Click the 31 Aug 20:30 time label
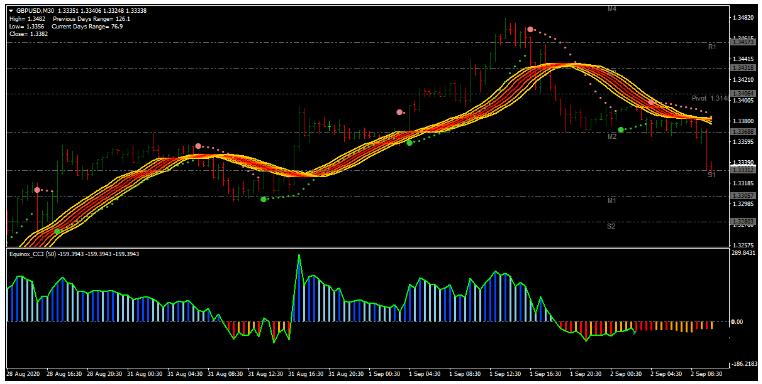The width and height of the screenshot is (762, 384). tap(346, 374)
